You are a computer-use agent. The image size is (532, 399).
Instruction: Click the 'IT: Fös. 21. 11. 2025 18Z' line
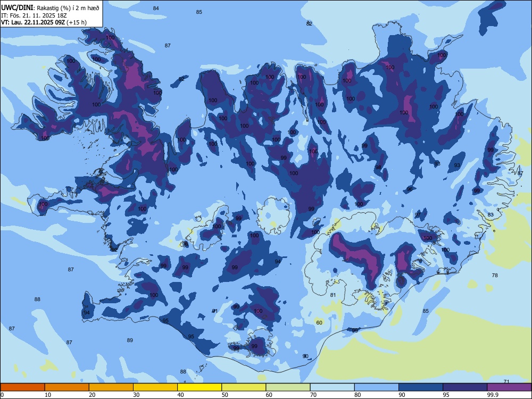34,15
